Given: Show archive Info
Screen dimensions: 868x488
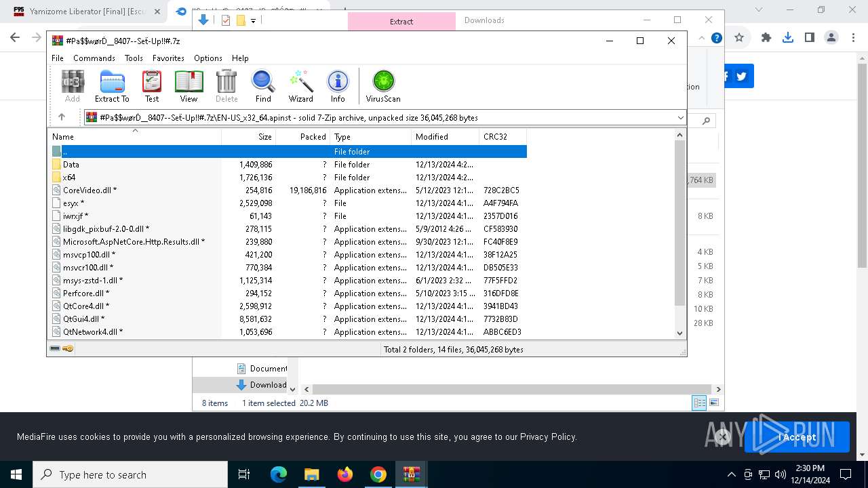Looking at the screenshot, I should (x=338, y=87).
